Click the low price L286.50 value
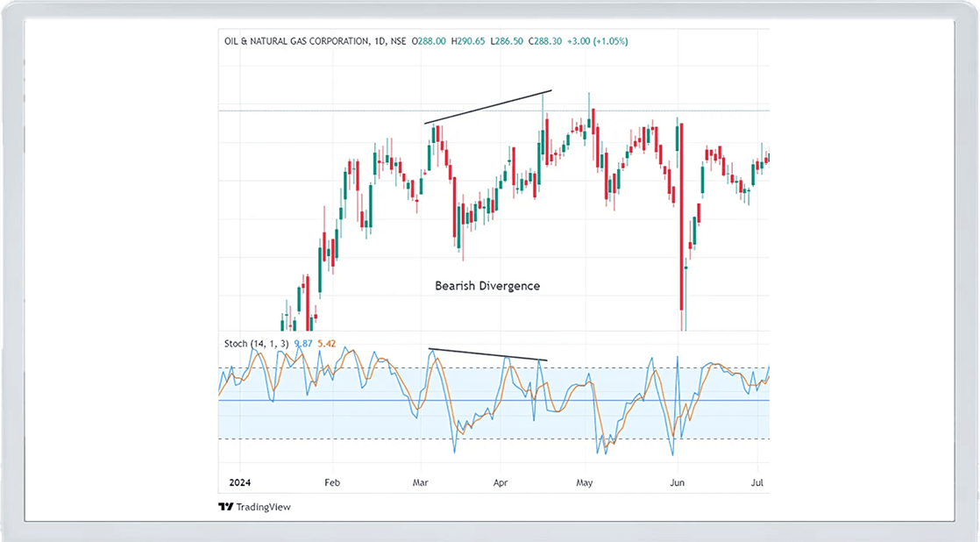 (508, 41)
